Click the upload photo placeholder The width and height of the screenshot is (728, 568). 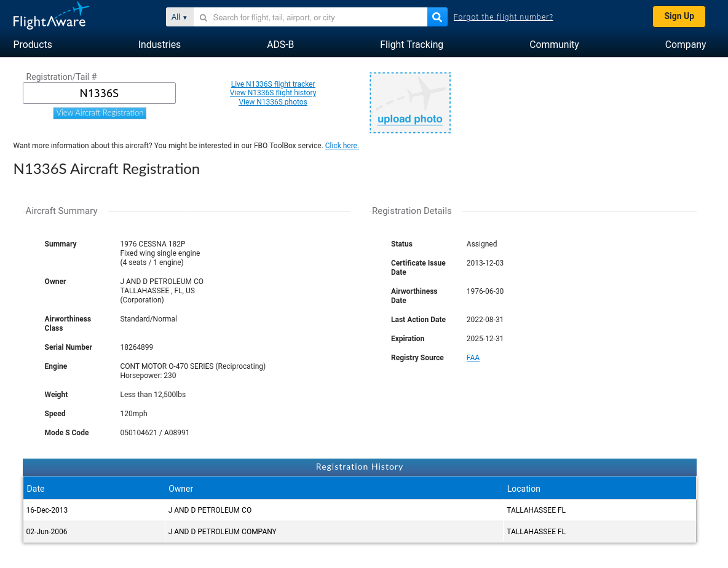coord(410,103)
